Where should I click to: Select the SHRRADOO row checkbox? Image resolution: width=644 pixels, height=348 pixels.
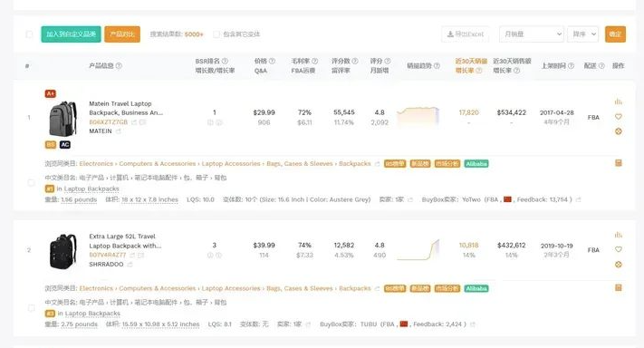click(31, 307)
